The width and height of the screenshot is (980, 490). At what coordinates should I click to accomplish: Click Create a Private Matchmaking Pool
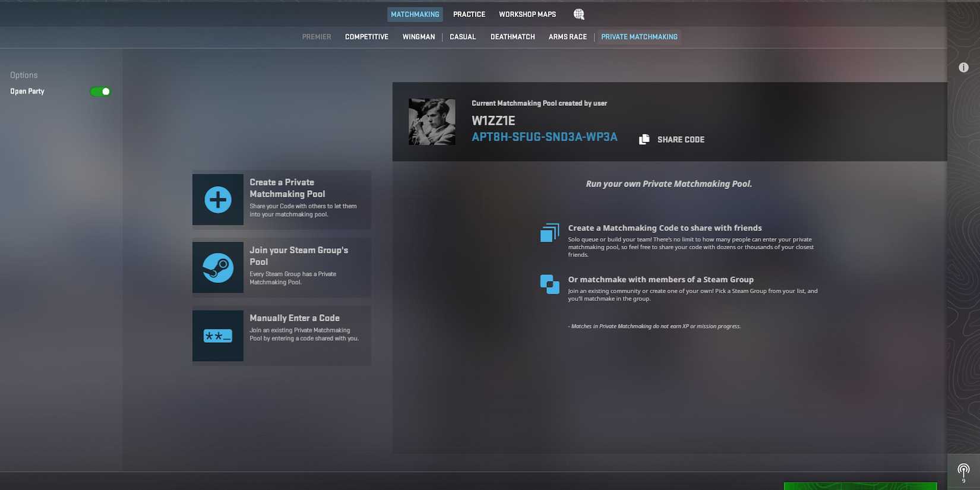click(282, 200)
